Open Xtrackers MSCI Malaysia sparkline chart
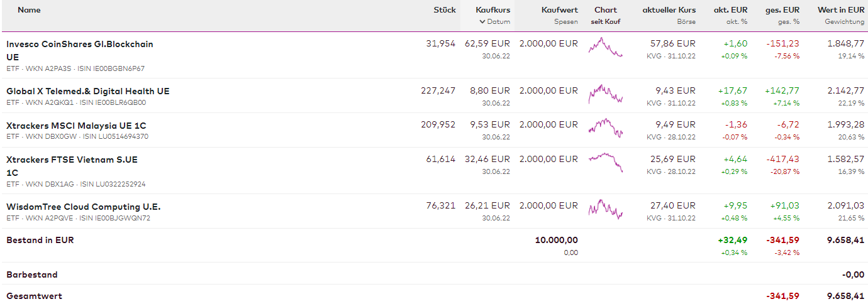 pyautogui.click(x=605, y=129)
